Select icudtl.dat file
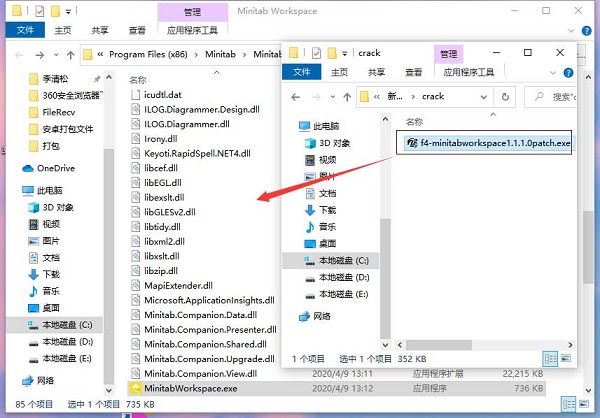Screen dimensions: 600x418 pyautogui.click(x=156, y=95)
